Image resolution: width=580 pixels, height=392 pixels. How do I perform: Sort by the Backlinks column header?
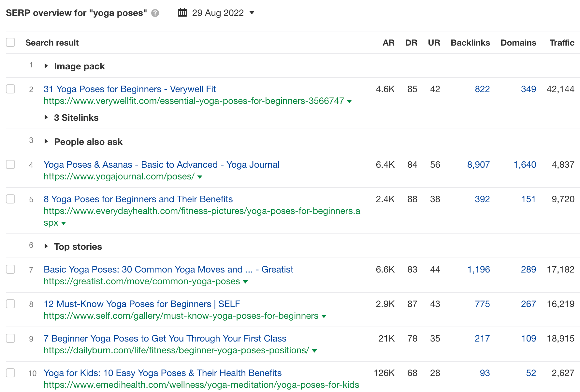click(x=470, y=43)
